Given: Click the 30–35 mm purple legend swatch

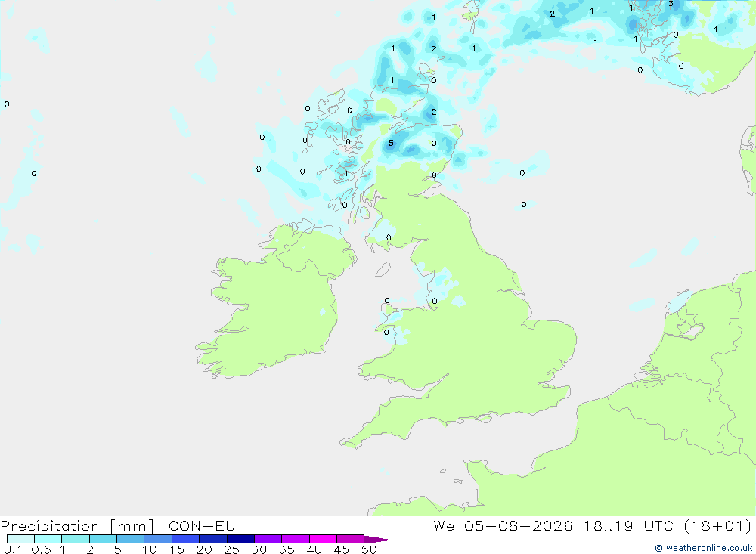Looking at the screenshot, I should pyautogui.click(x=268, y=539).
